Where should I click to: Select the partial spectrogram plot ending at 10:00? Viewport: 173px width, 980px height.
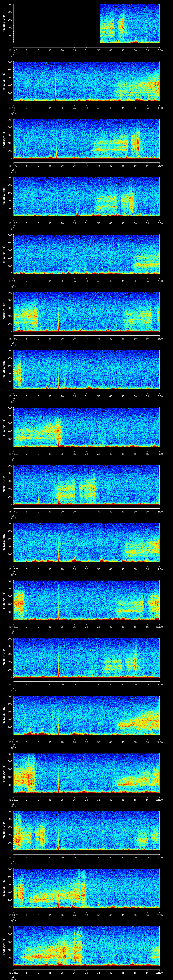coord(130,24)
